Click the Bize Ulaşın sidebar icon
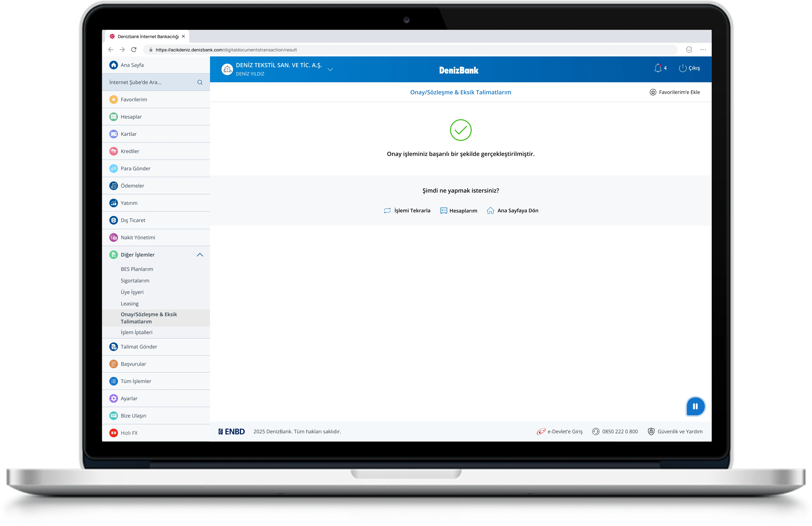 pyautogui.click(x=114, y=416)
